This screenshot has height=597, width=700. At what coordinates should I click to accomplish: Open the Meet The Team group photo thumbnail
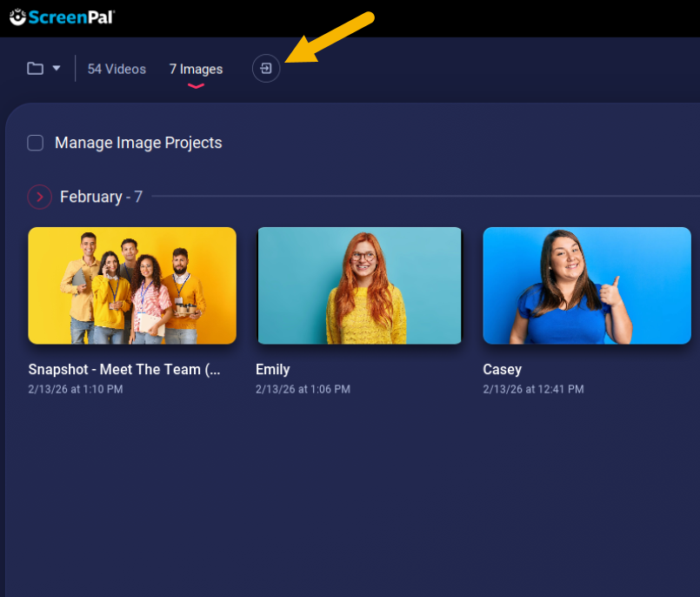132,285
